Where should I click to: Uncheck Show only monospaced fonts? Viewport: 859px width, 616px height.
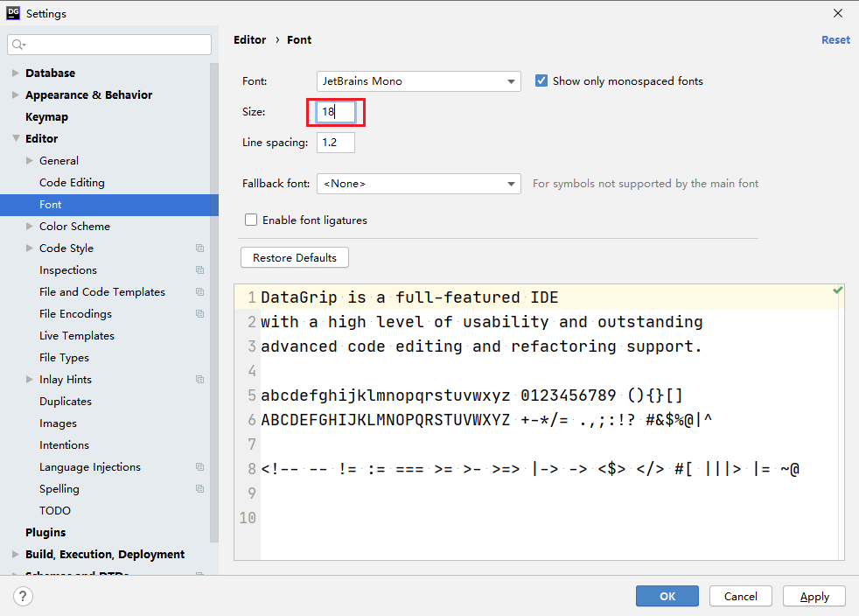[541, 81]
